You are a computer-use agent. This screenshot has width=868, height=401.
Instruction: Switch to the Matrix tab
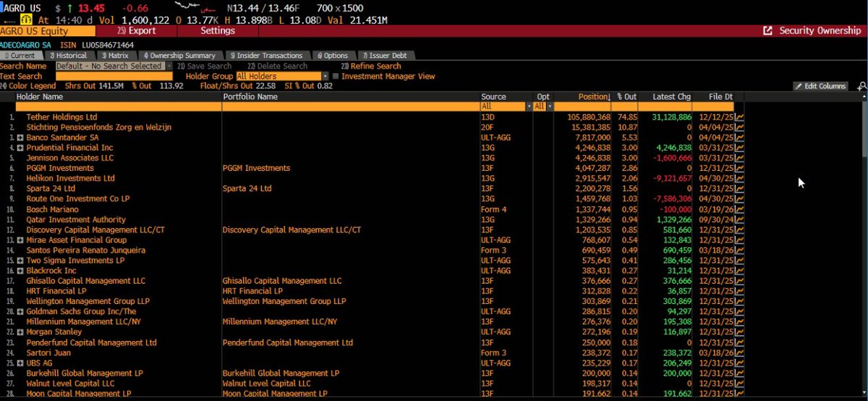tap(116, 55)
